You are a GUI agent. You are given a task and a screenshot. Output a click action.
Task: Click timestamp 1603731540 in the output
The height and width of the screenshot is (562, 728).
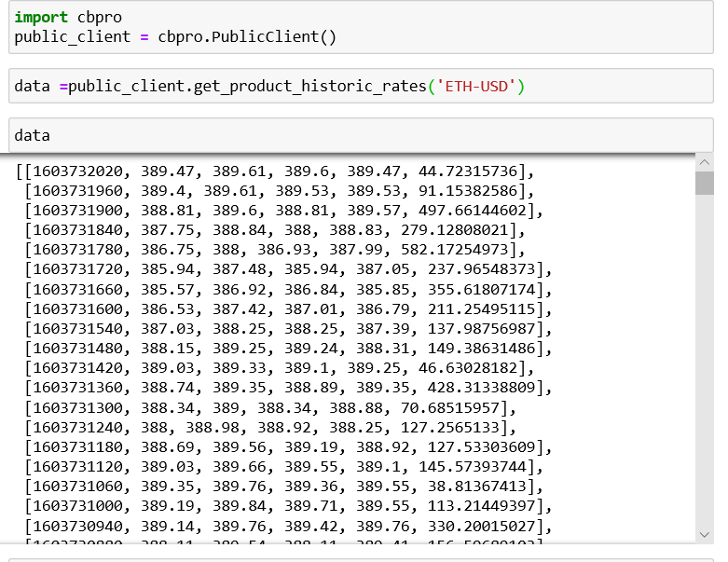(x=77, y=329)
